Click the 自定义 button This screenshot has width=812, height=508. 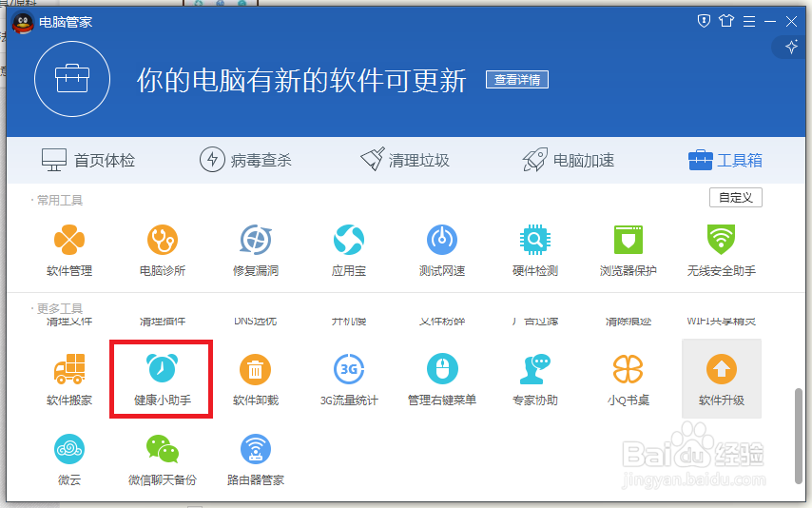coord(735,198)
